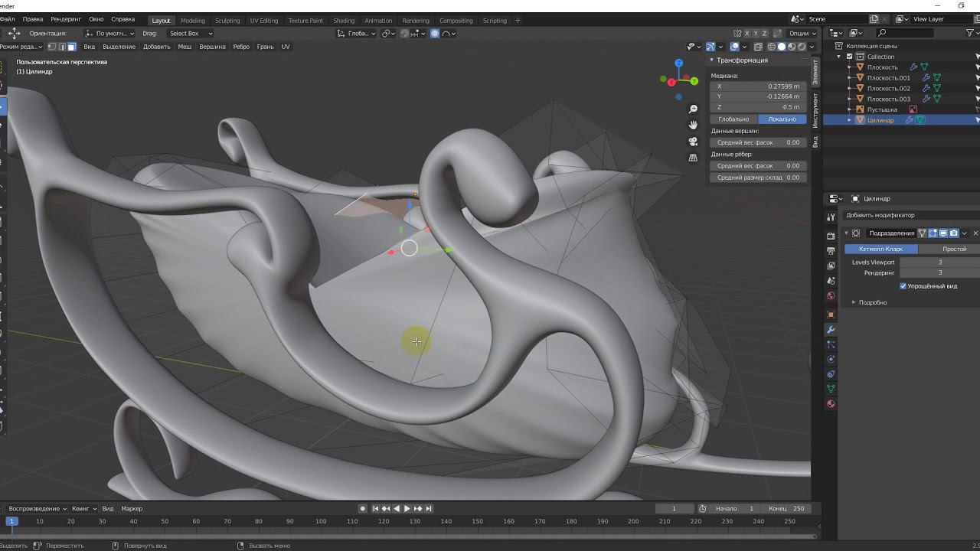Viewport: 980px width, 551px height.
Task: Toggle X-ray view icon
Action: (x=758, y=47)
